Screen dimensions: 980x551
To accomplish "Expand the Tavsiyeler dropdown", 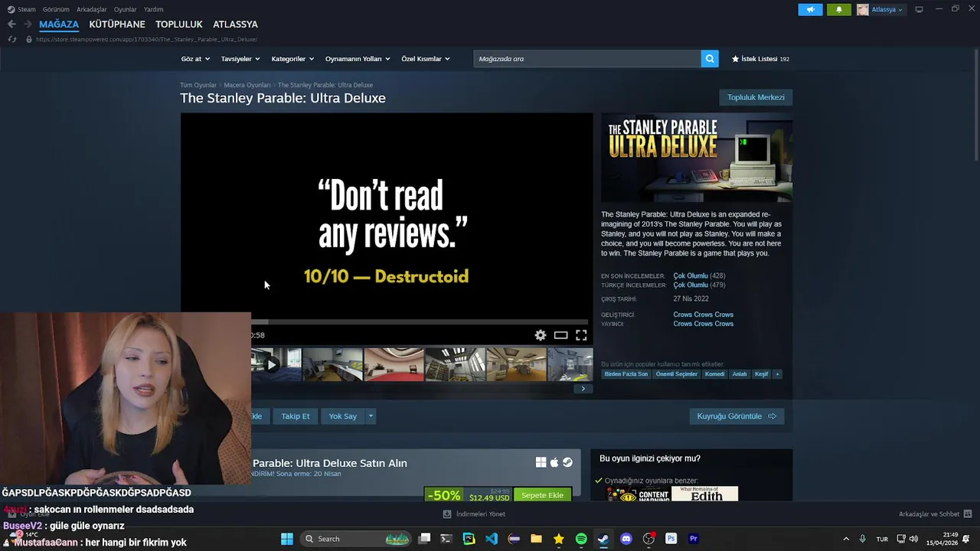I will click(x=240, y=59).
